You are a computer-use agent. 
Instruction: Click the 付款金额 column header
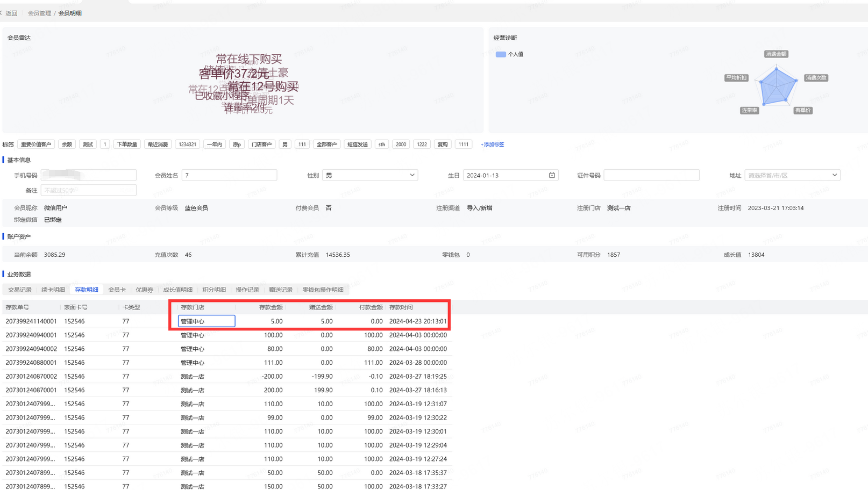tap(371, 307)
